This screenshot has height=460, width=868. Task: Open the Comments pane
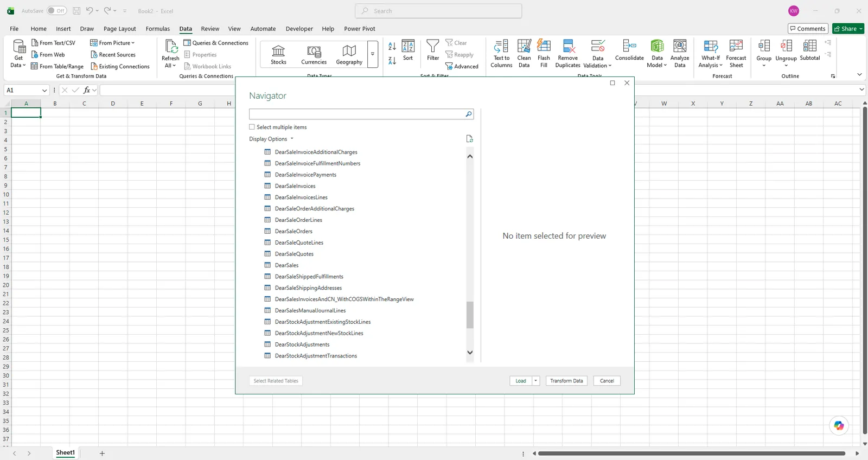click(x=808, y=29)
